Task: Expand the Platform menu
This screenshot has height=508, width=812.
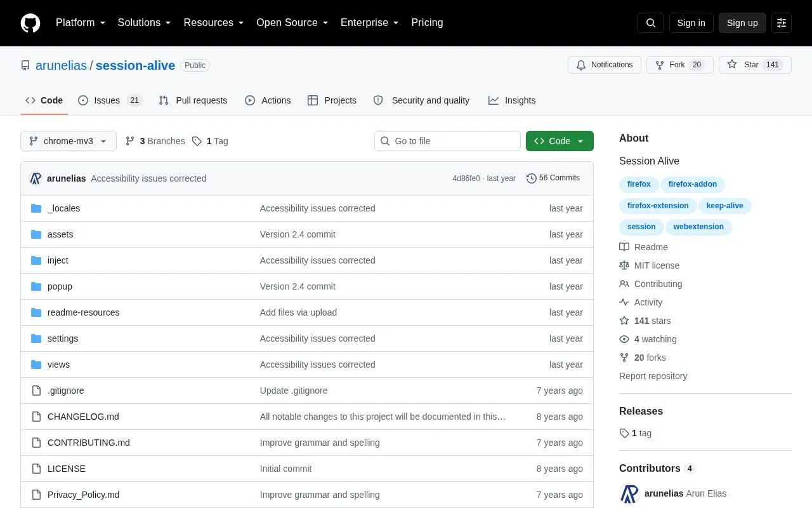Action: 81,23
